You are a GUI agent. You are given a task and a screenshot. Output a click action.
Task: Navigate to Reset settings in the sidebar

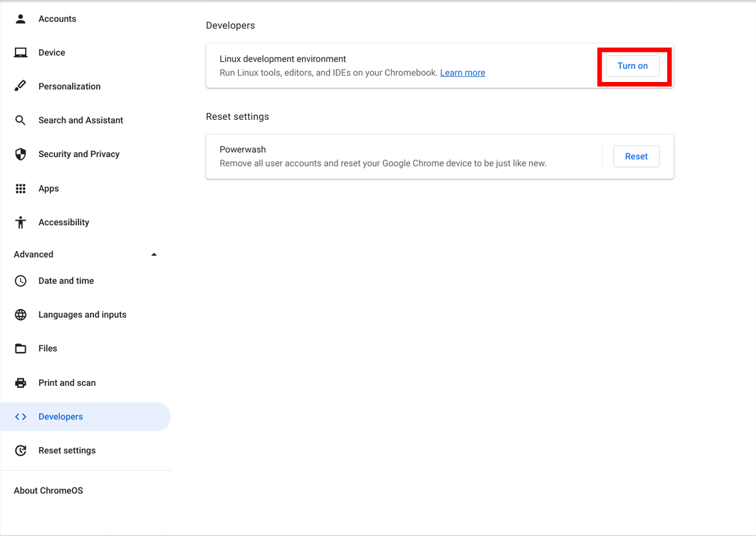[x=67, y=450]
